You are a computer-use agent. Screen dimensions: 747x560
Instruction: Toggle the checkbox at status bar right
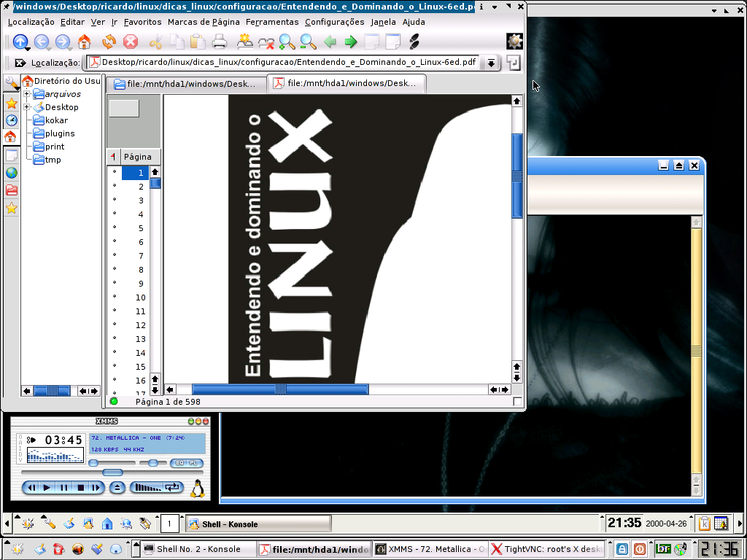click(517, 402)
